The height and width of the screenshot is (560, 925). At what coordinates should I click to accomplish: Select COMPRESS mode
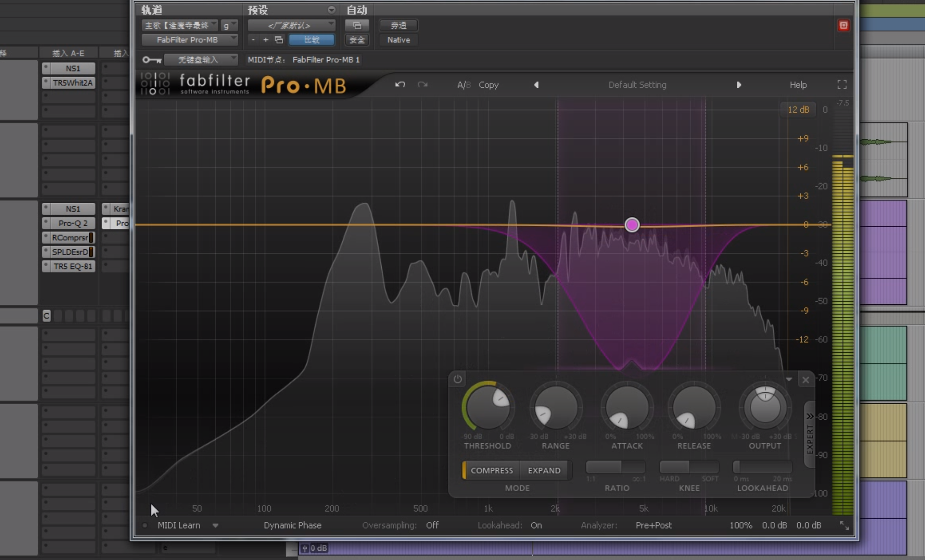[x=491, y=470]
